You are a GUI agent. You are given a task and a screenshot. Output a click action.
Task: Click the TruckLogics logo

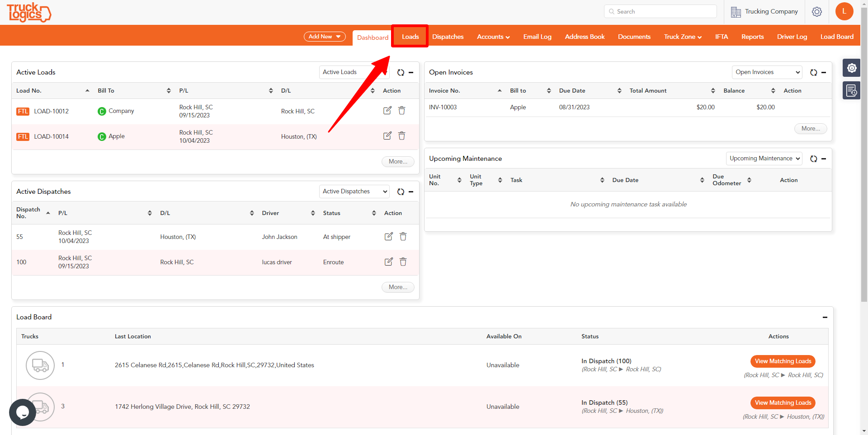[x=28, y=12]
